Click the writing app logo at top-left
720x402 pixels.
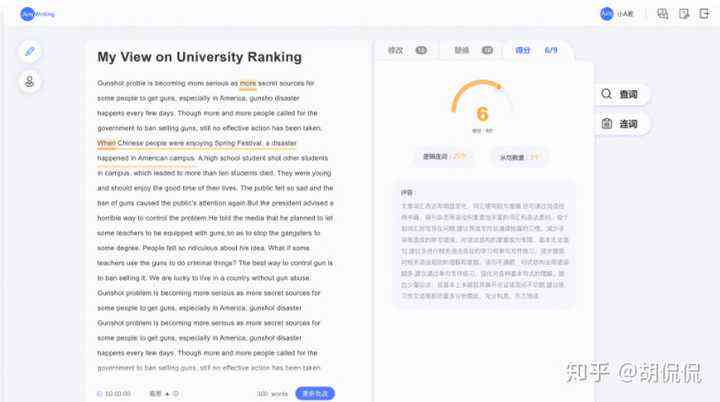coord(38,14)
